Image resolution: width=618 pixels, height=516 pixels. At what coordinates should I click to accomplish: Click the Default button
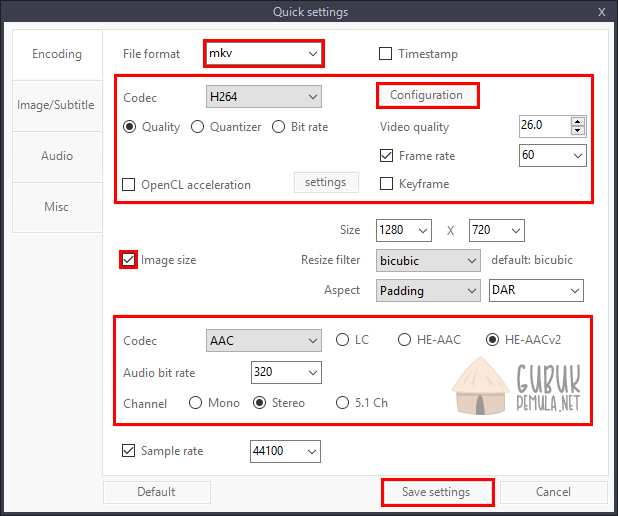[x=157, y=492]
